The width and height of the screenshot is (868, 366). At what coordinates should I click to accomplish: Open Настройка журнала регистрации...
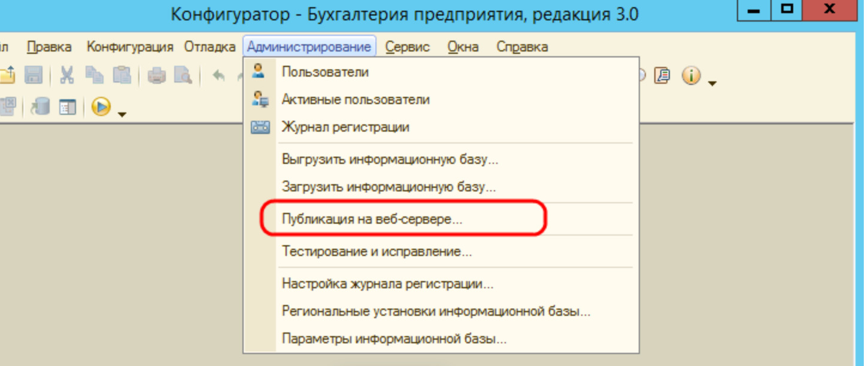pos(441,284)
